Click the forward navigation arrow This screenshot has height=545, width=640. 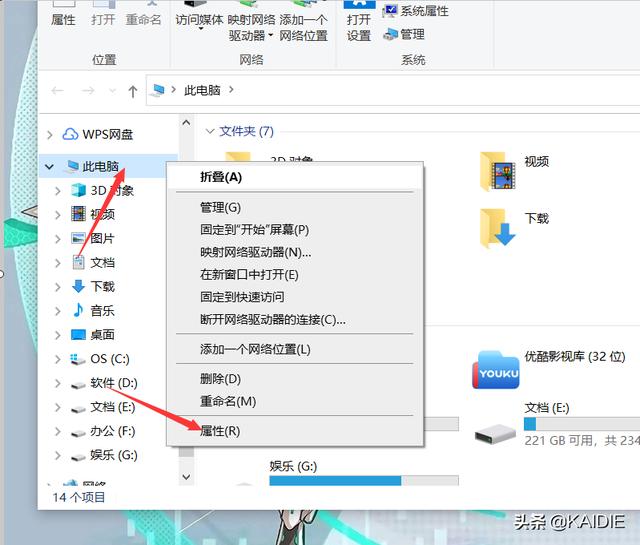pyautogui.click(x=88, y=90)
